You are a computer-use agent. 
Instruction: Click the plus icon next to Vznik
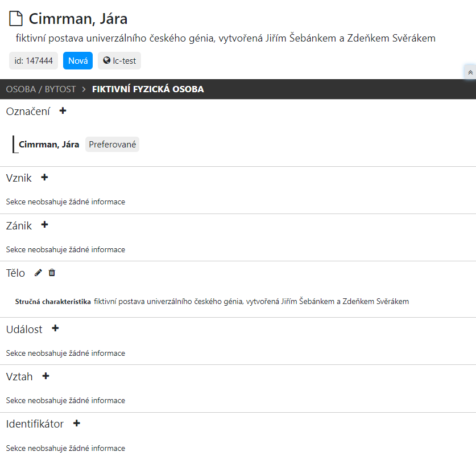pyautogui.click(x=44, y=178)
